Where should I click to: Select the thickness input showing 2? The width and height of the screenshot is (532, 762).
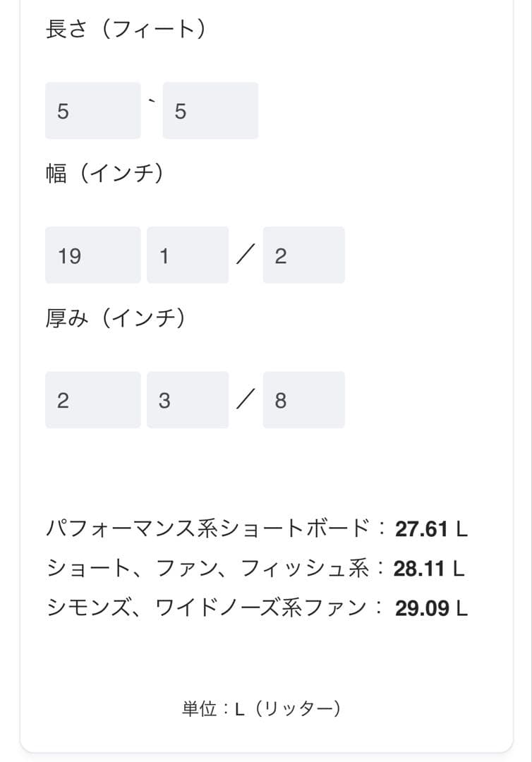pos(92,399)
